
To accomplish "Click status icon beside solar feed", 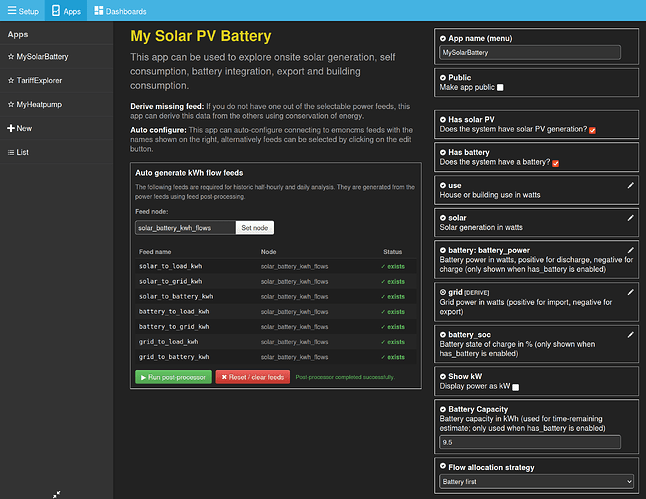I will 443,218.
